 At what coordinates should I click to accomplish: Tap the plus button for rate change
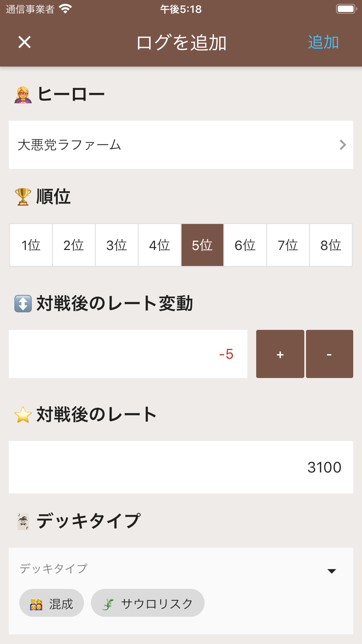[x=280, y=354]
